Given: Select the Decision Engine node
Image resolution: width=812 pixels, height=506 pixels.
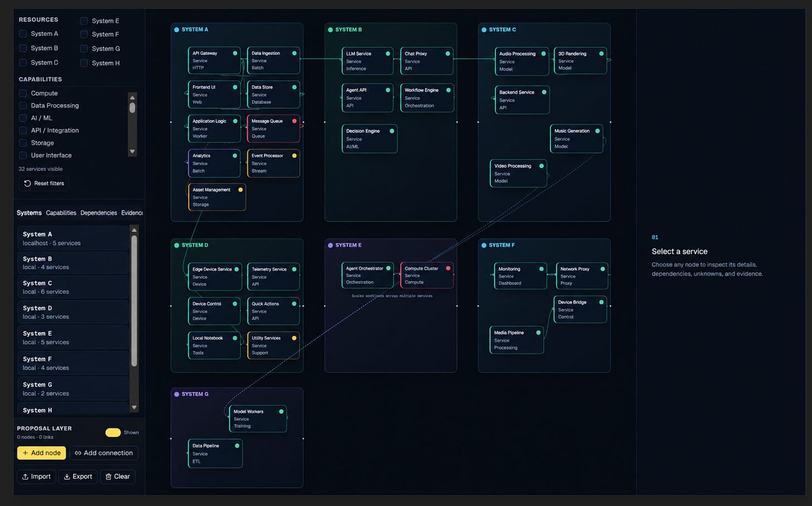Looking at the screenshot, I should 369,138.
